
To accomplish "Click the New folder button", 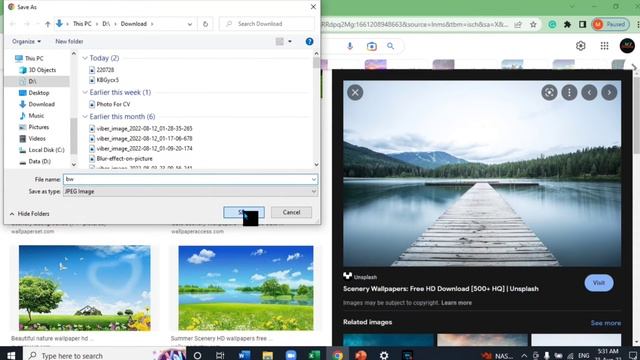I will 69,41.
